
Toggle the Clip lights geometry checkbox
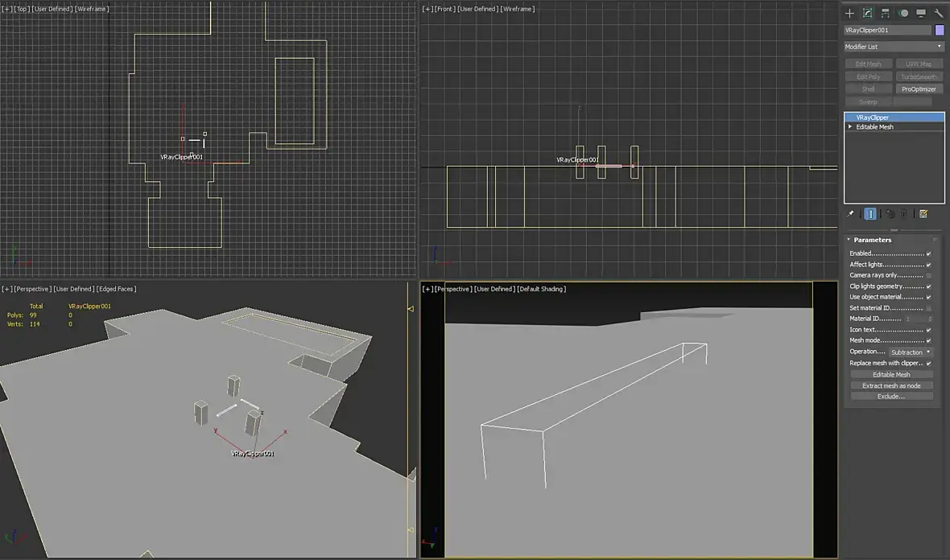pos(928,286)
